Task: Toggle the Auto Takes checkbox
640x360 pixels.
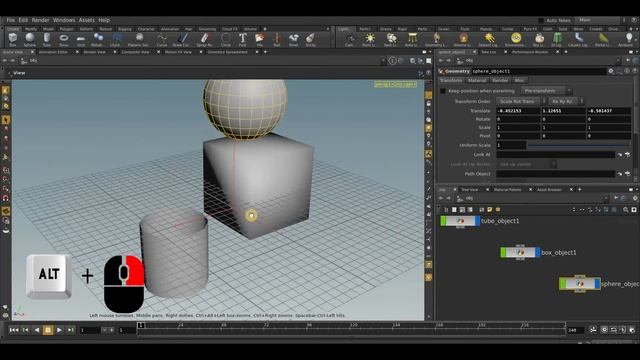Action: [x=541, y=20]
